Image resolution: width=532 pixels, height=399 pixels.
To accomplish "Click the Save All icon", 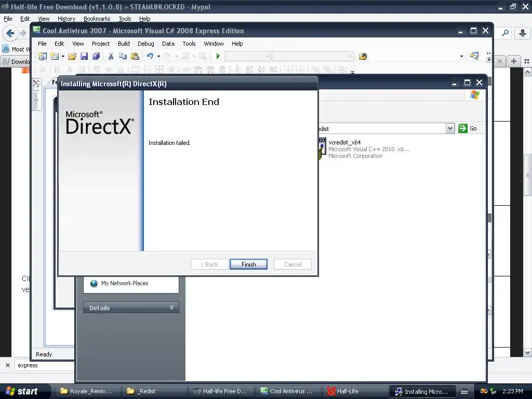I will pos(96,56).
